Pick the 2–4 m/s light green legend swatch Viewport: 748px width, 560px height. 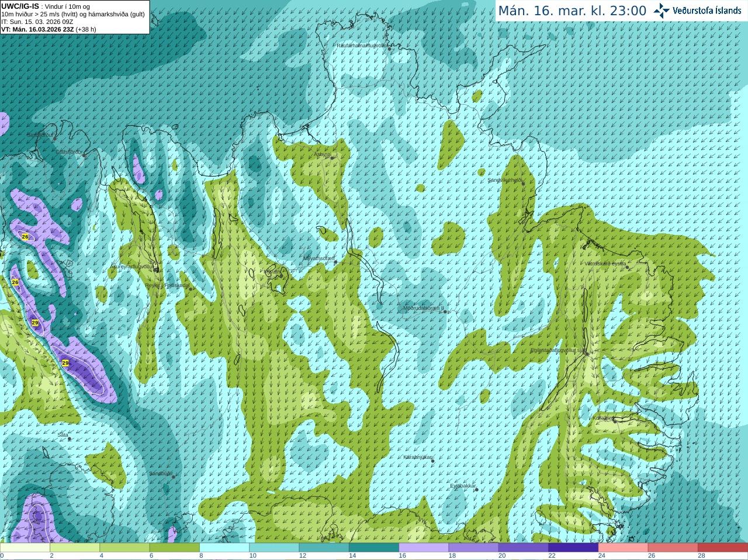(75, 548)
